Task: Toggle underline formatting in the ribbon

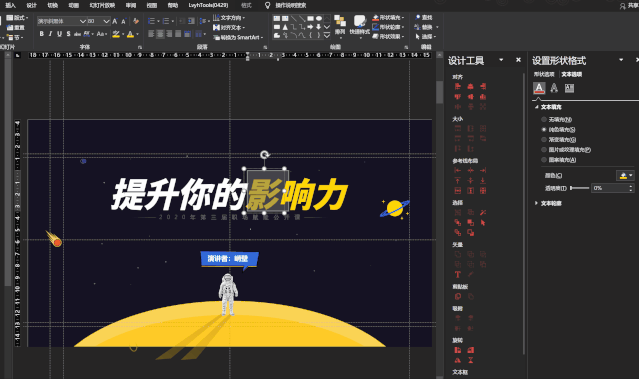Action: click(x=59, y=34)
